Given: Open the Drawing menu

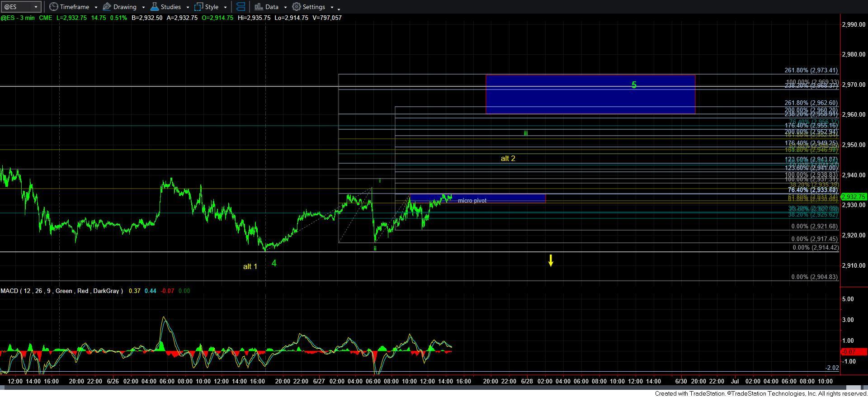Looking at the screenshot, I should pyautogui.click(x=125, y=7).
